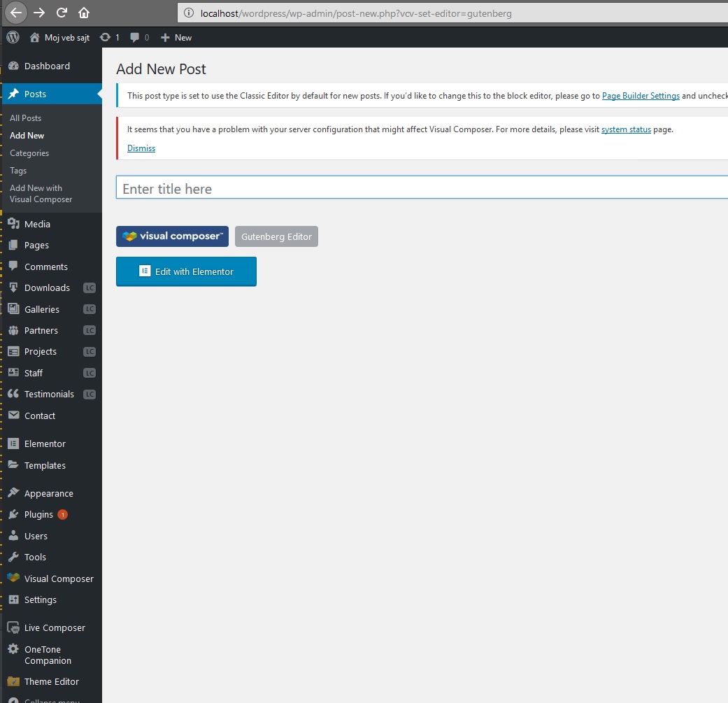The height and width of the screenshot is (703, 728).
Task: Dismiss the server configuration notice
Action: point(141,148)
